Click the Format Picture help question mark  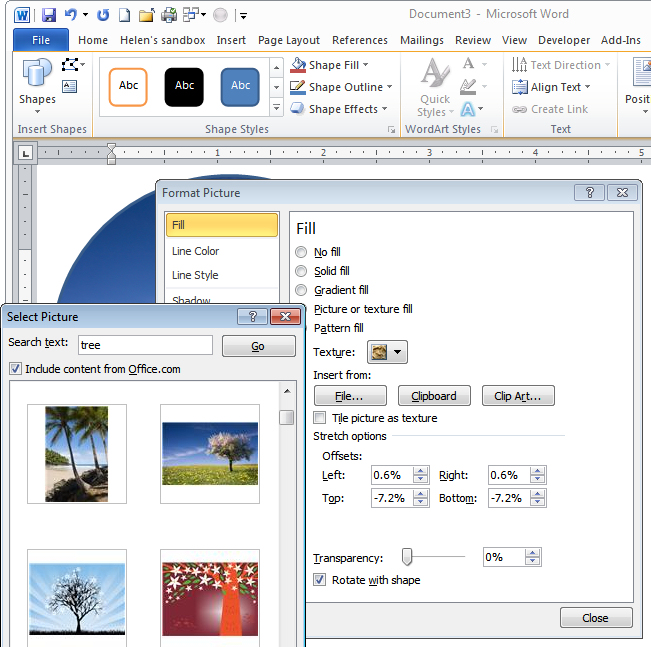point(589,193)
